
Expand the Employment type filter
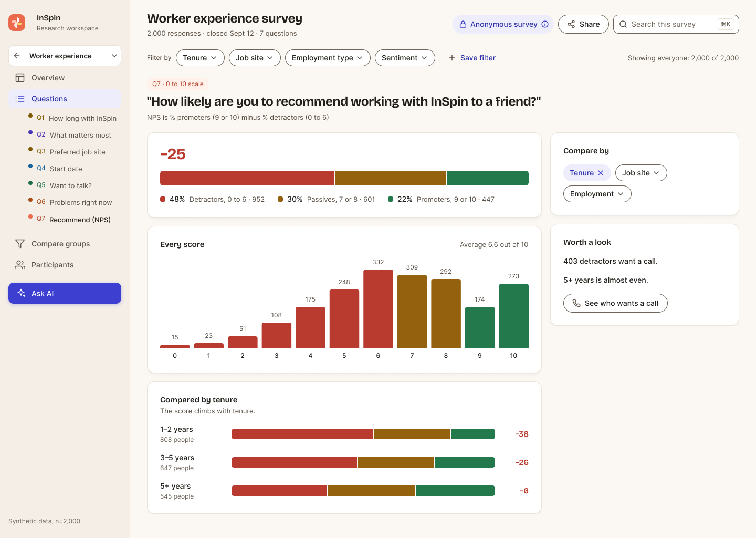tap(328, 58)
